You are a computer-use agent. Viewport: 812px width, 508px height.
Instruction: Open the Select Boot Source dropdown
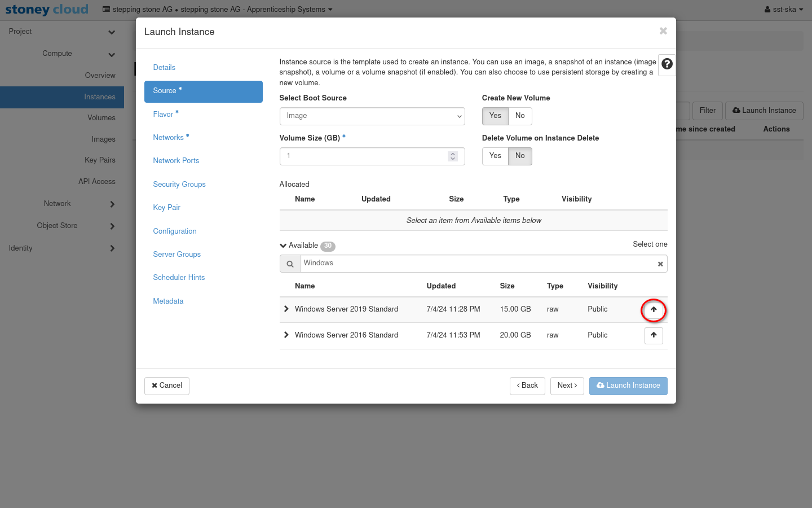tap(372, 116)
